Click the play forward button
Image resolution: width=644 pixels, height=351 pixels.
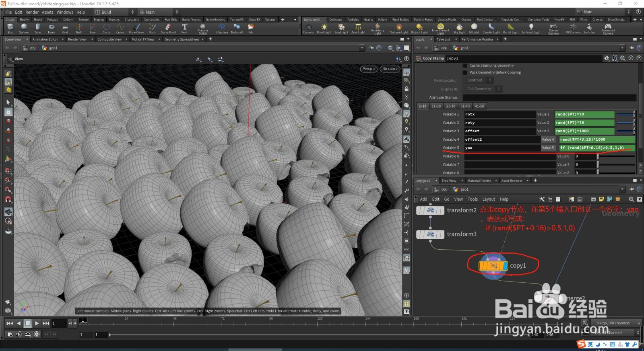click(x=37, y=323)
